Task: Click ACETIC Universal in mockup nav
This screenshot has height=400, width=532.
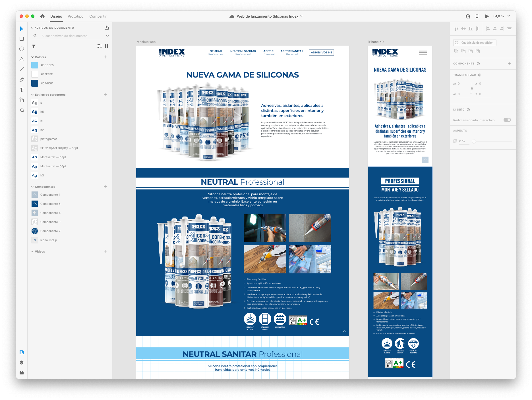Action: tap(268, 53)
